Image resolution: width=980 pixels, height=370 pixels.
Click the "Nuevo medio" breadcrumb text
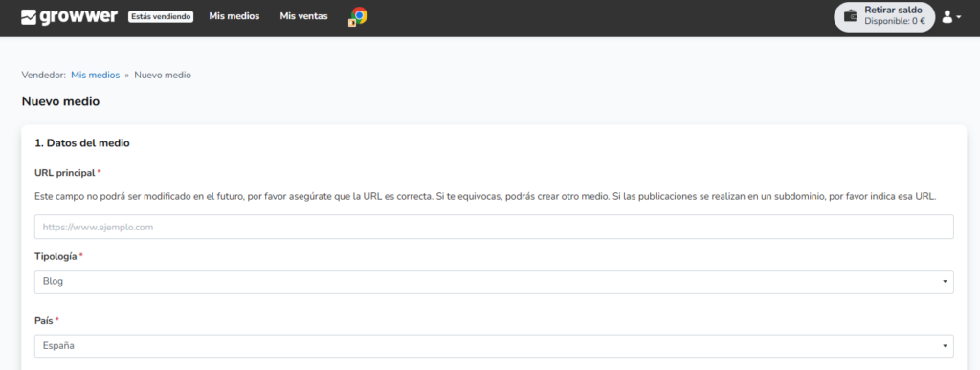tap(163, 75)
